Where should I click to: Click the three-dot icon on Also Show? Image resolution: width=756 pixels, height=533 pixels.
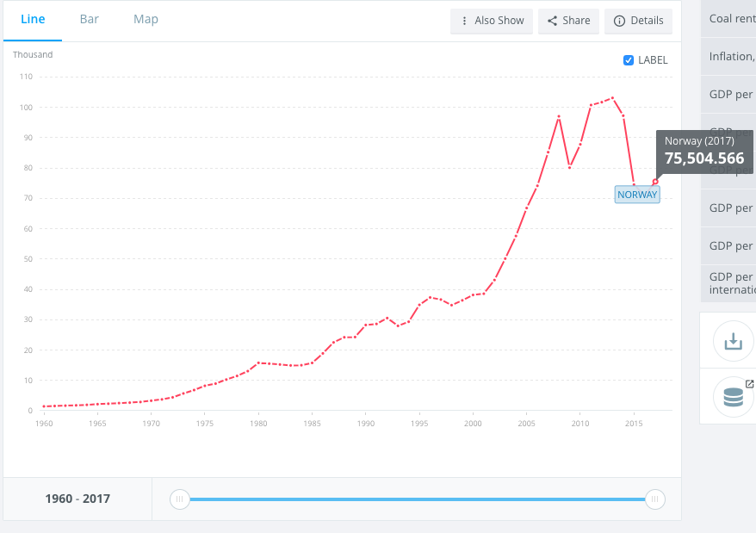(465, 21)
